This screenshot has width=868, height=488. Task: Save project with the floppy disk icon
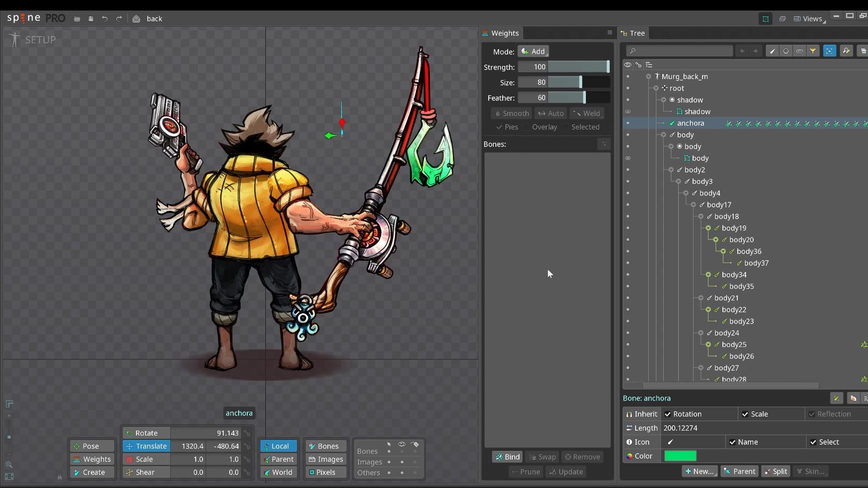click(x=91, y=19)
